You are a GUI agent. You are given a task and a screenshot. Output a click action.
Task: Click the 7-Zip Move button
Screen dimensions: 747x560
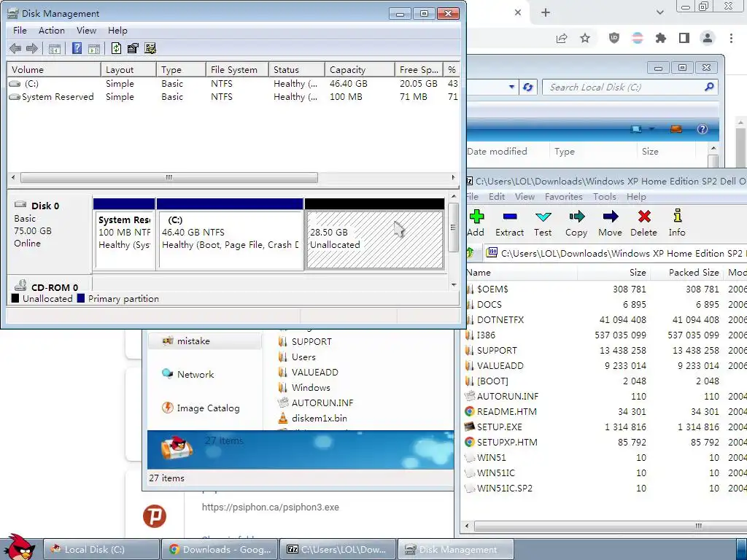click(x=611, y=223)
